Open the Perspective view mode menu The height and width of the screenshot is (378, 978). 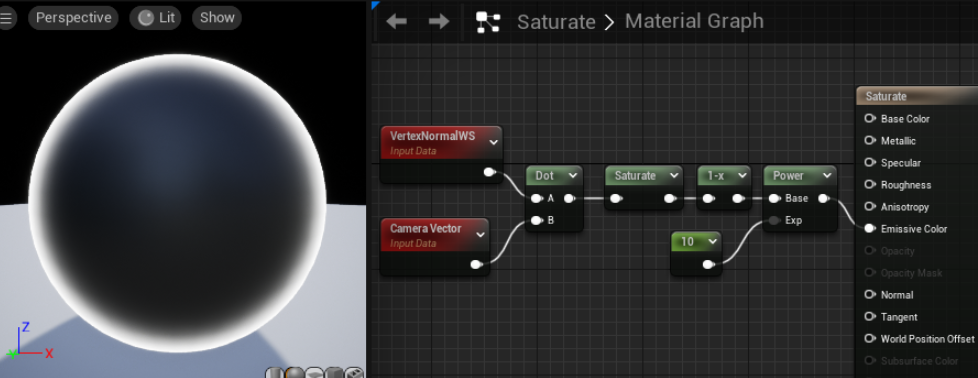coord(73,17)
